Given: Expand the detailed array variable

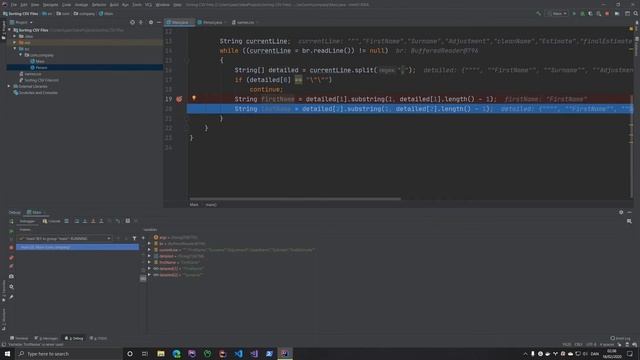Looking at the screenshot, I should [x=149, y=256].
